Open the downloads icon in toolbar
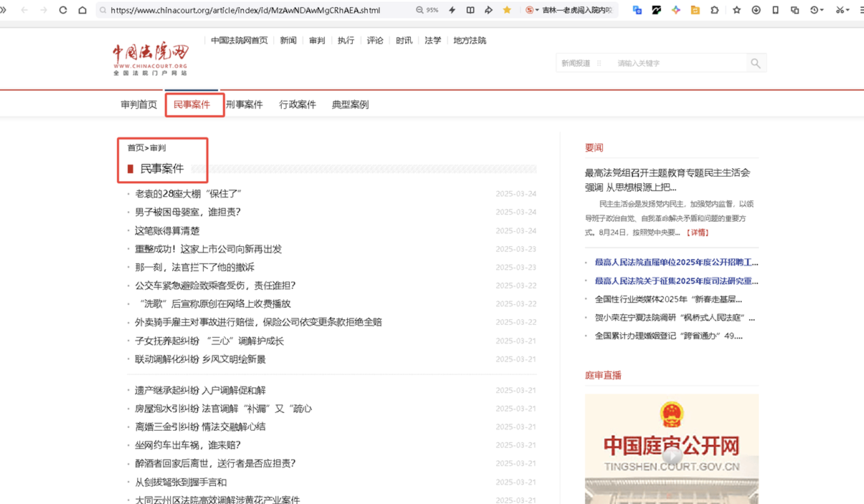Screen dimensions: 864x504 click(x=756, y=10)
